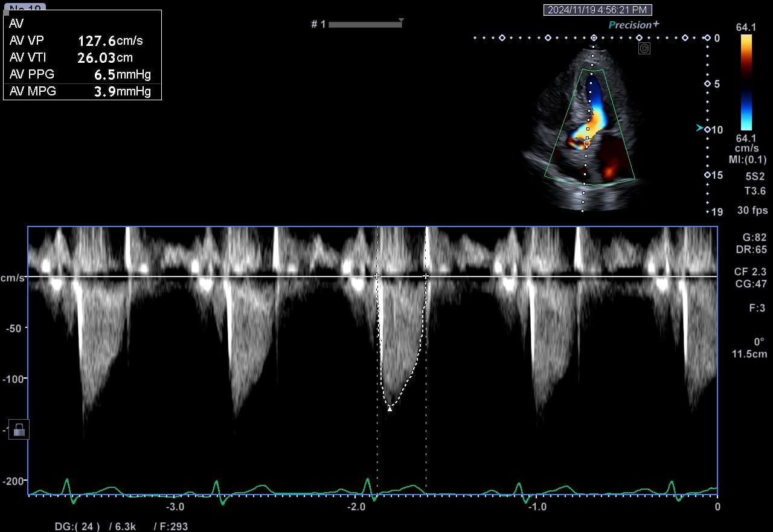This screenshot has height=532, width=773.
Task: Click the boxed C icon near the depth scale
Action: coord(644,48)
